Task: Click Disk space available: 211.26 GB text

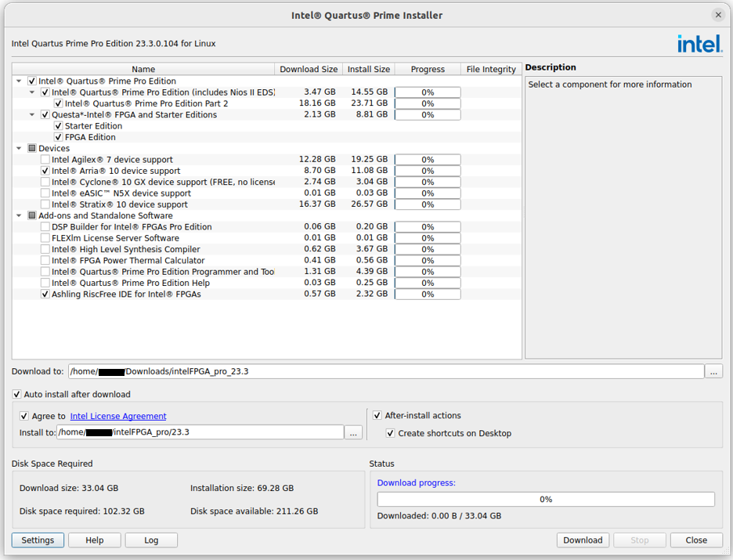Action: [x=255, y=511]
